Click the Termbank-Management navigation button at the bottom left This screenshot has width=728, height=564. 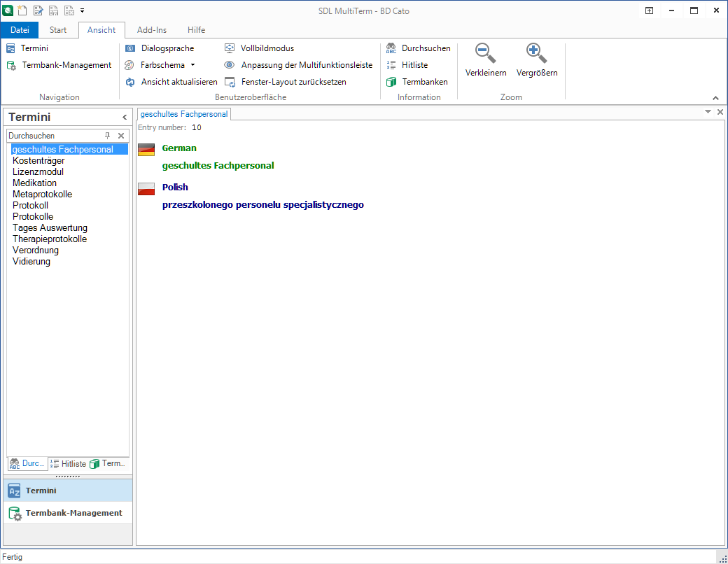68,513
